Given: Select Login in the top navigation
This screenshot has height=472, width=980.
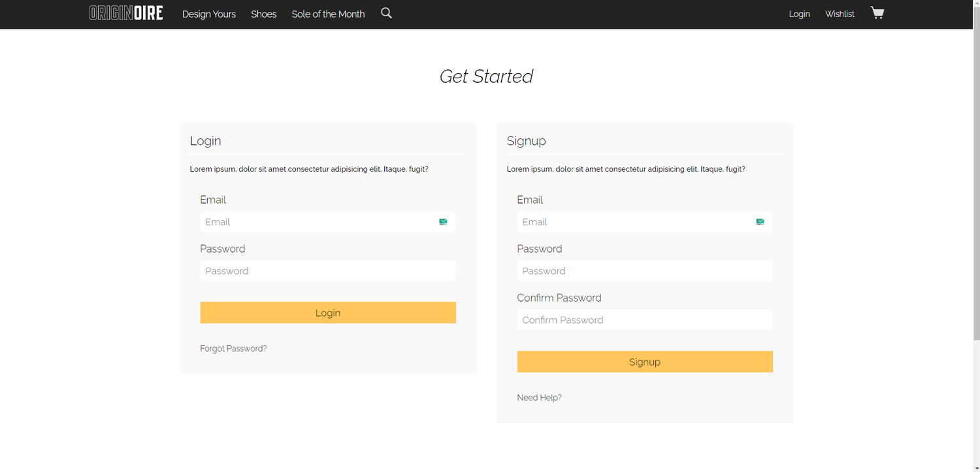Looking at the screenshot, I should 799,14.
